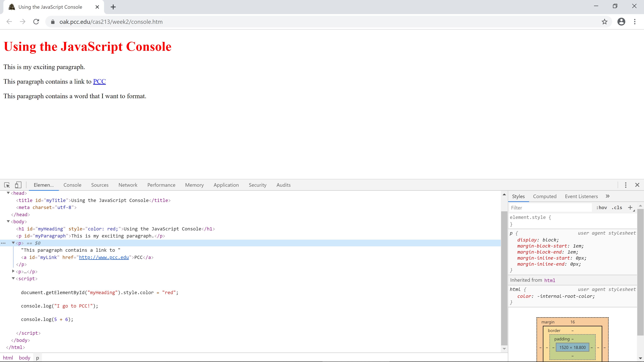Open Chrome's main three-dot menu
This screenshot has height=362, width=644.
(x=635, y=22)
